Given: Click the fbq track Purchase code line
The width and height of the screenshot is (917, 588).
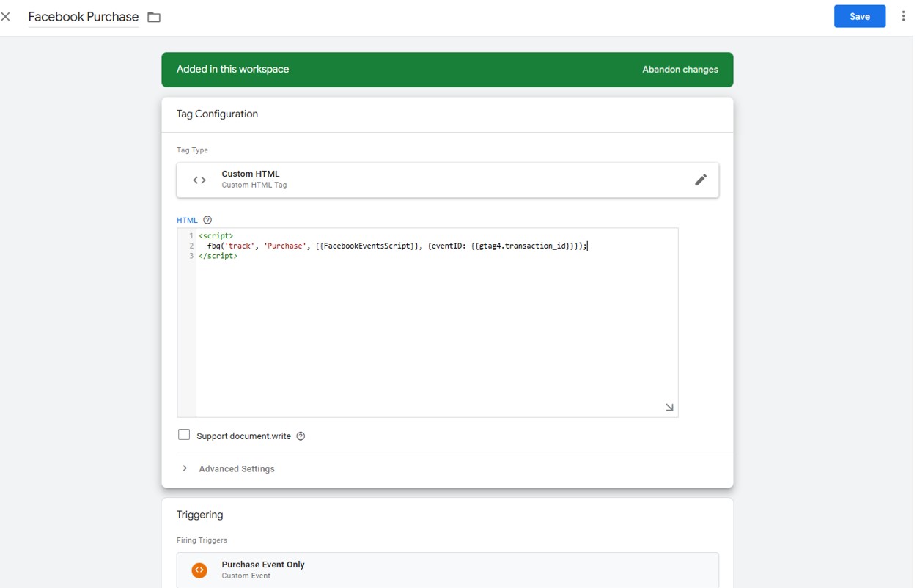Looking at the screenshot, I should (x=397, y=246).
